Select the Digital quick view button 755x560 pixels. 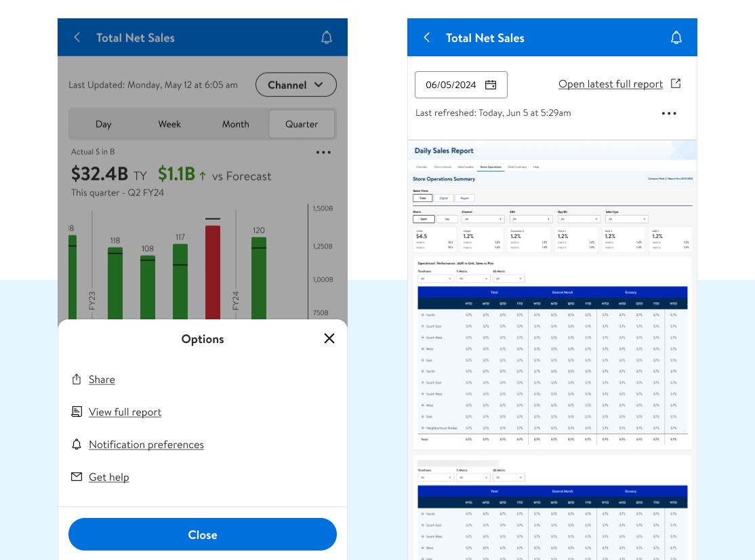(443, 198)
